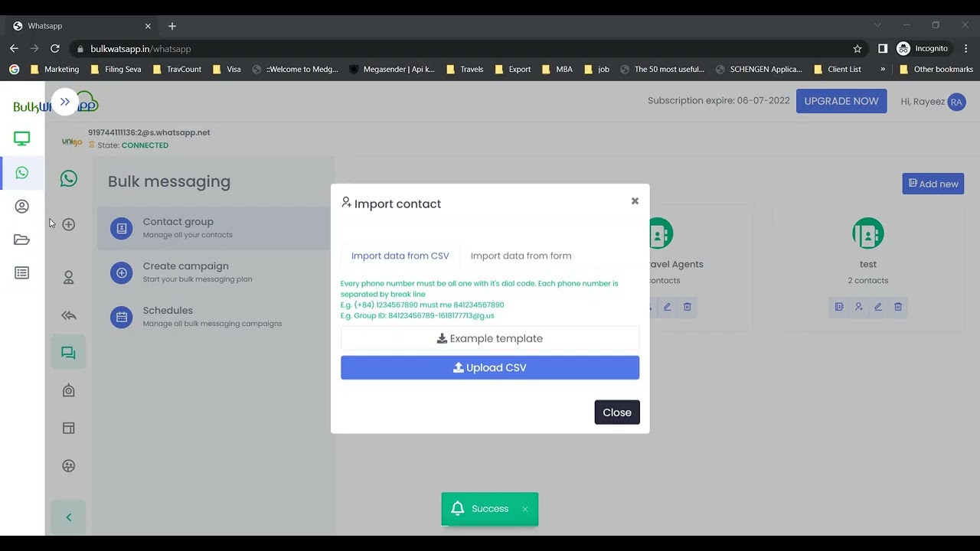Image resolution: width=980 pixels, height=551 pixels.
Task: Collapse the secondary sidebar with left chevron
Action: tap(69, 517)
